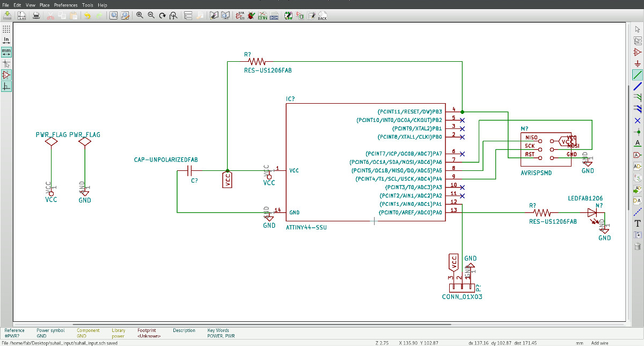Select the Place net label tool
Screen dimensions: 644x346
pos(638,143)
